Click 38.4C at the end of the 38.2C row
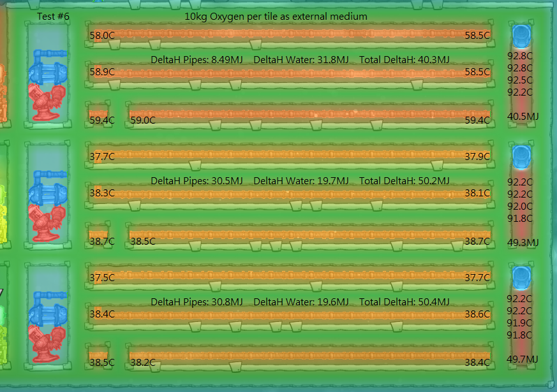 [477, 362]
